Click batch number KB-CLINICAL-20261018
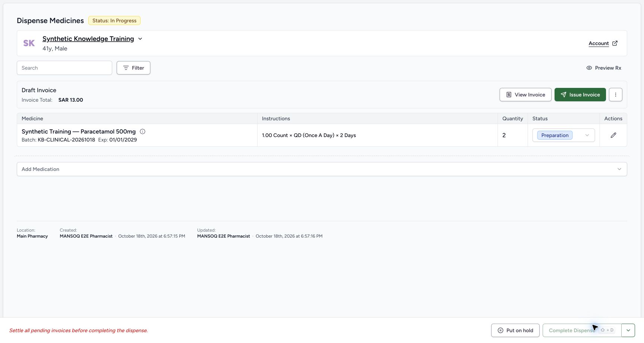The image size is (644, 343). pyautogui.click(x=66, y=140)
